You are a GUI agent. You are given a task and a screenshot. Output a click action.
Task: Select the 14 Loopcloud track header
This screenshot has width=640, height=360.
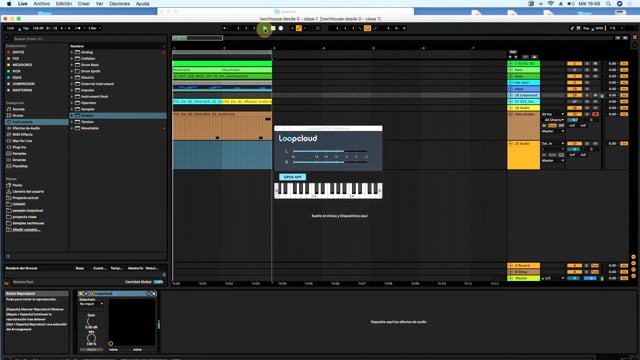click(524, 95)
